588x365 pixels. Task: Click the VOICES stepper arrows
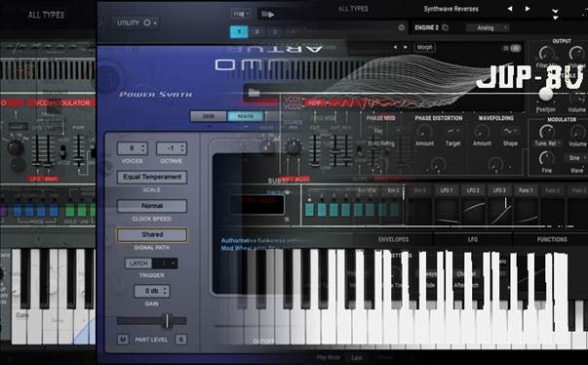[x=143, y=148]
